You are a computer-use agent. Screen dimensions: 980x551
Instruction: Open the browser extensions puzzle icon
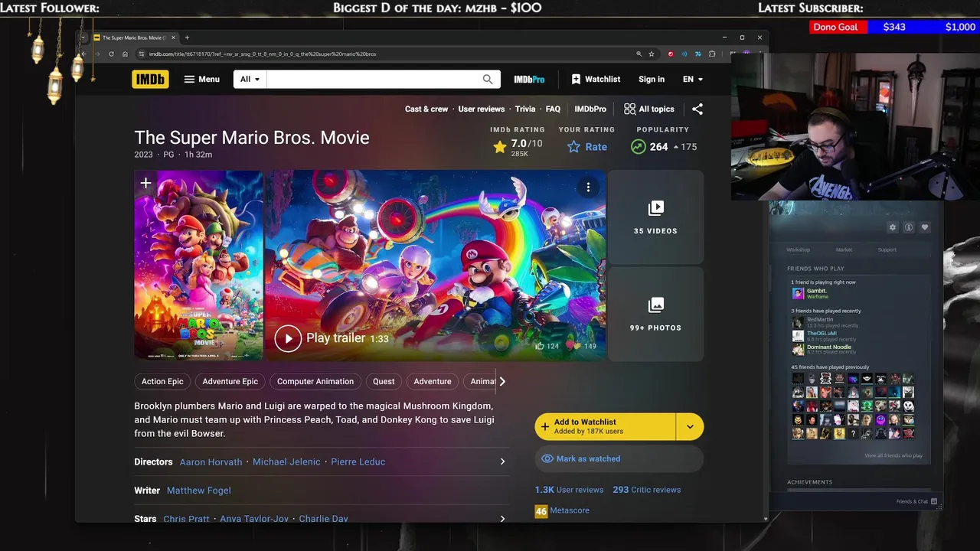pyautogui.click(x=712, y=54)
